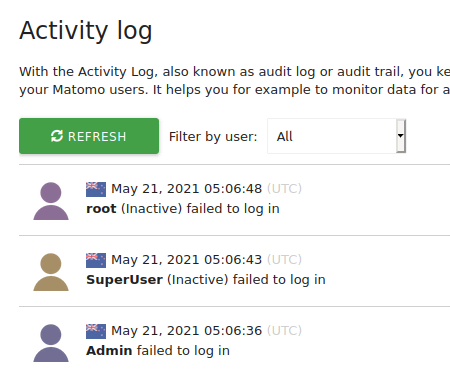The width and height of the screenshot is (450, 376).
Task: Select the May 21, 2021 05:06:48 timestamp
Action: click(x=186, y=189)
